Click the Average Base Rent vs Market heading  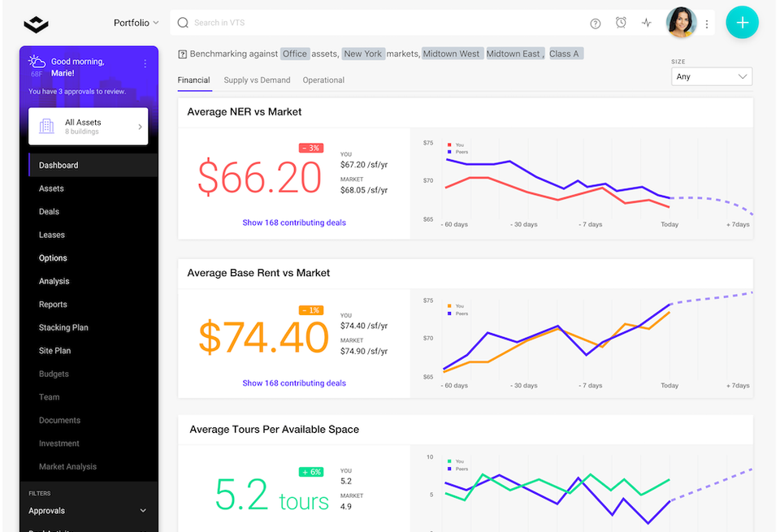(258, 273)
